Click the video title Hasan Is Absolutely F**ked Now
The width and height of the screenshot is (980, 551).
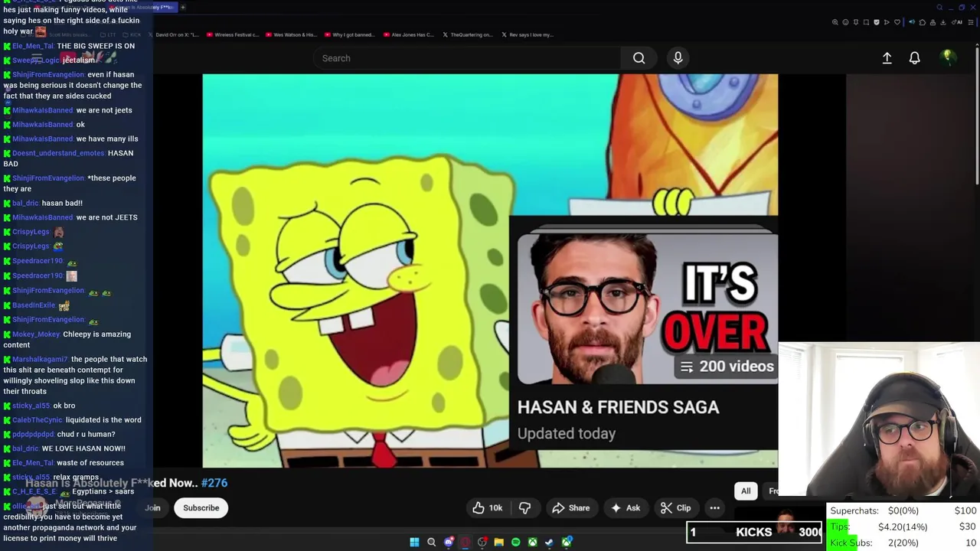(x=112, y=483)
